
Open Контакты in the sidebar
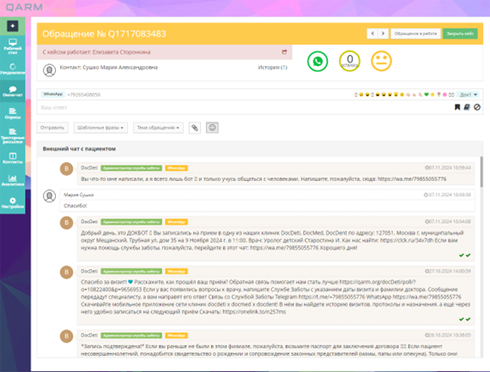pos(12,158)
